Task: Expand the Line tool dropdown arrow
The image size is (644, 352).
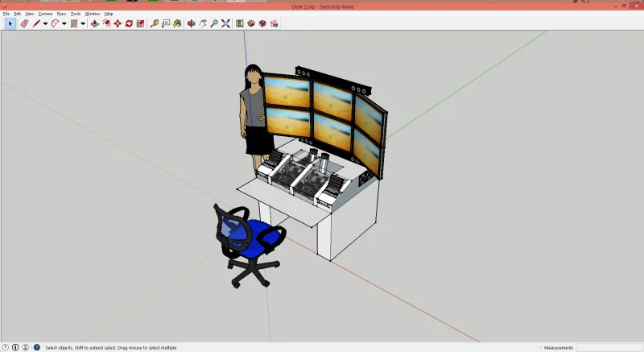Action: [x=45, y=24]
